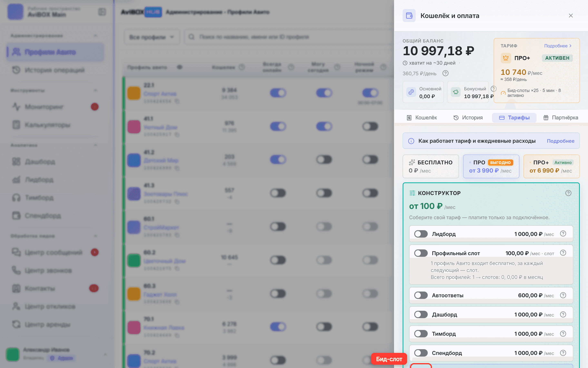Image resolution: width=588 pixels, height=368 pixels.
Task: Click the orange avatar of profile 22.1
Action: (x=134, y=93)
